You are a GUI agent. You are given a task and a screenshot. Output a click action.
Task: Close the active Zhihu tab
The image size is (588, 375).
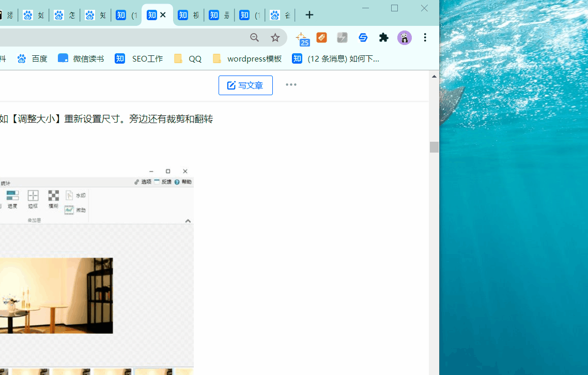pyautogui.click(x=163, y=15)
